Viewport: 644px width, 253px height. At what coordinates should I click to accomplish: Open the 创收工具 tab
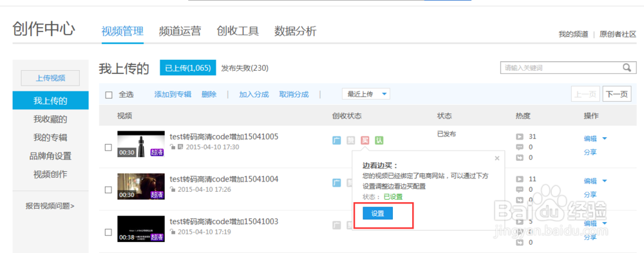click(x=238, y=31)
